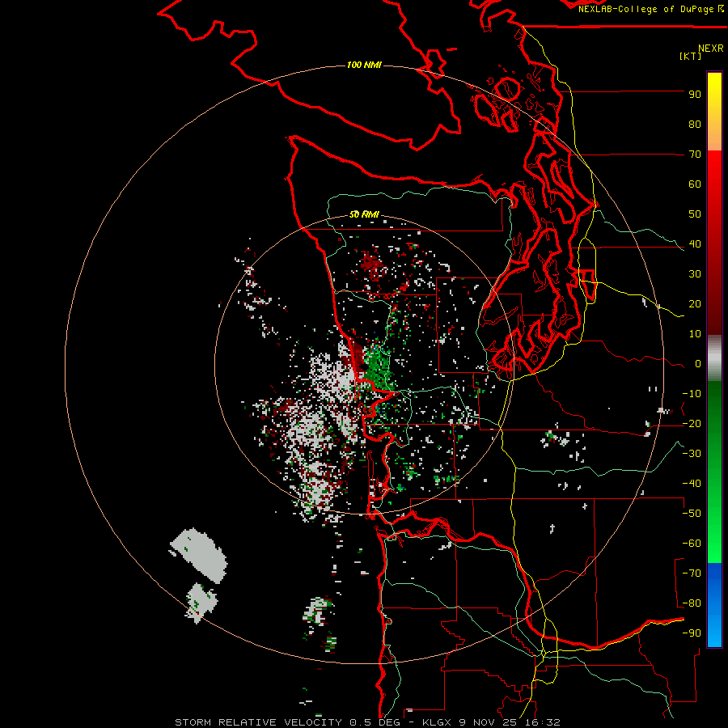The image size is (728, 728).
Task: Click the -20 scale label
Action: (692, 424)
